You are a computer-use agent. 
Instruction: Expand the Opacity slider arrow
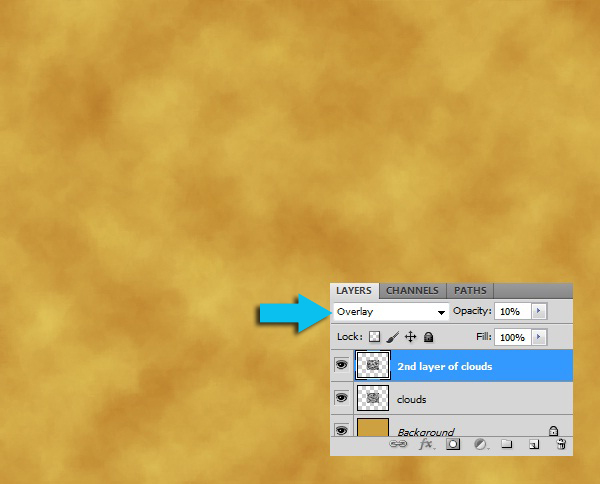coord(541,312)
